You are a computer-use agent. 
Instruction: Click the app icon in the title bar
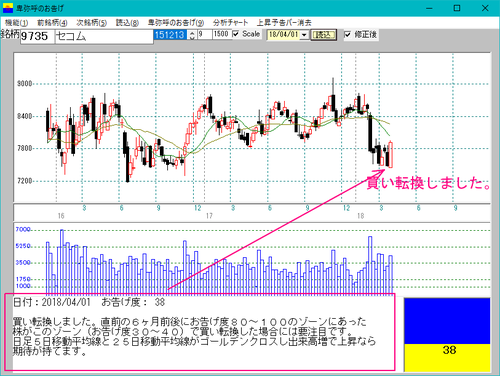(x=8, y=8)
